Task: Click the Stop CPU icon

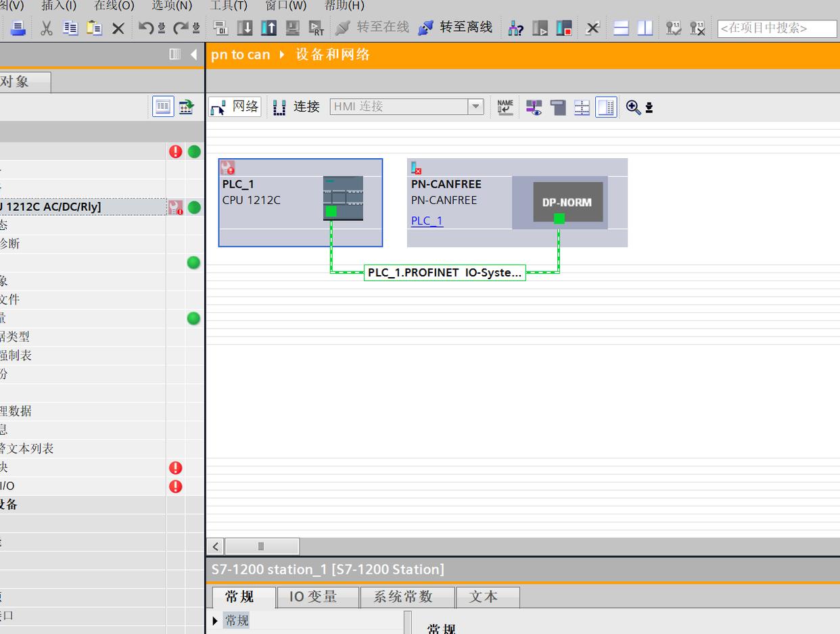Action: [563, 28]
